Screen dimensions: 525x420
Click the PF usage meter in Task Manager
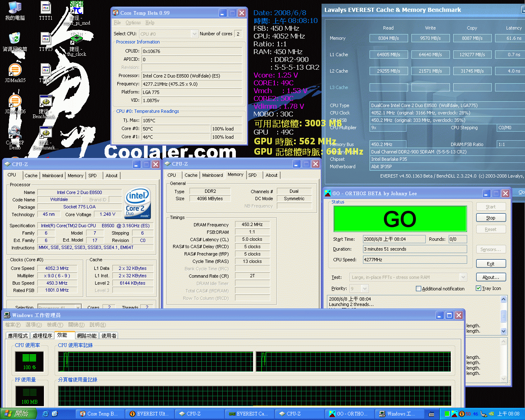30,396
